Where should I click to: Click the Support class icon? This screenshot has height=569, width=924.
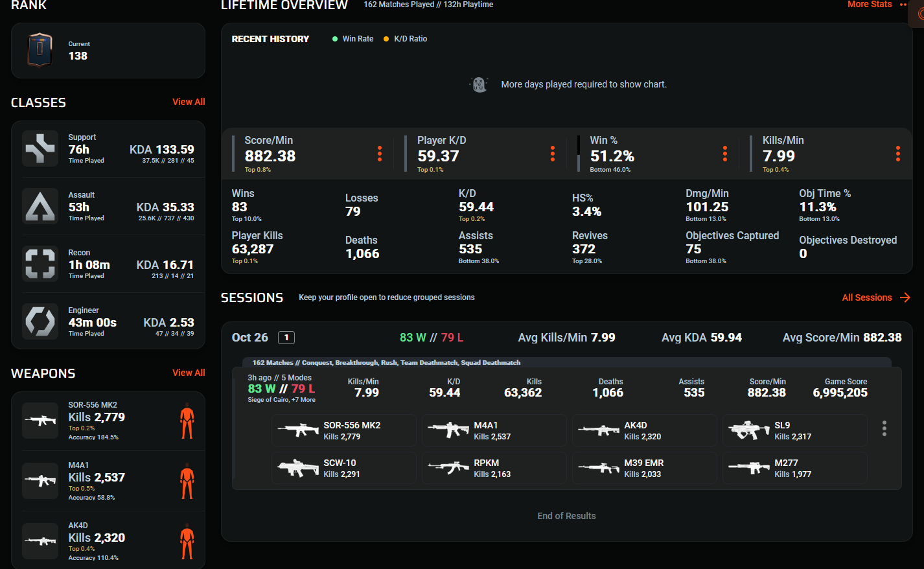pyautogui.click(x=40, y=149)
